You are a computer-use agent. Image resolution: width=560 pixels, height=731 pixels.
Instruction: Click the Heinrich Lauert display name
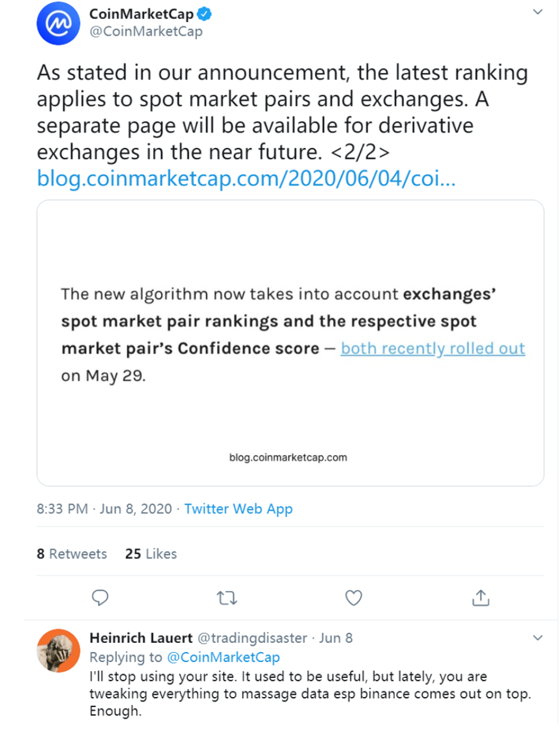tap(141, 638)
